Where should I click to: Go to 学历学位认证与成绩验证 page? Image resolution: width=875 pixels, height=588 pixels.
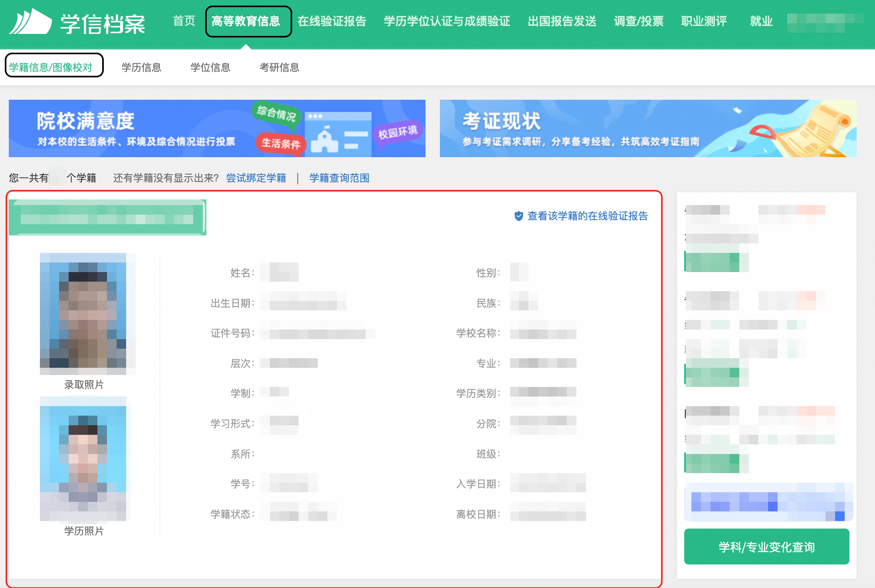[447, 21]
